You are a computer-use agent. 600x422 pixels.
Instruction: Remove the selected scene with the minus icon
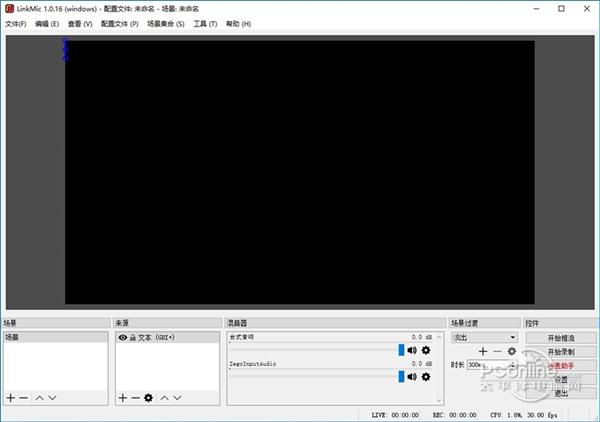click(x=23, y=398)
